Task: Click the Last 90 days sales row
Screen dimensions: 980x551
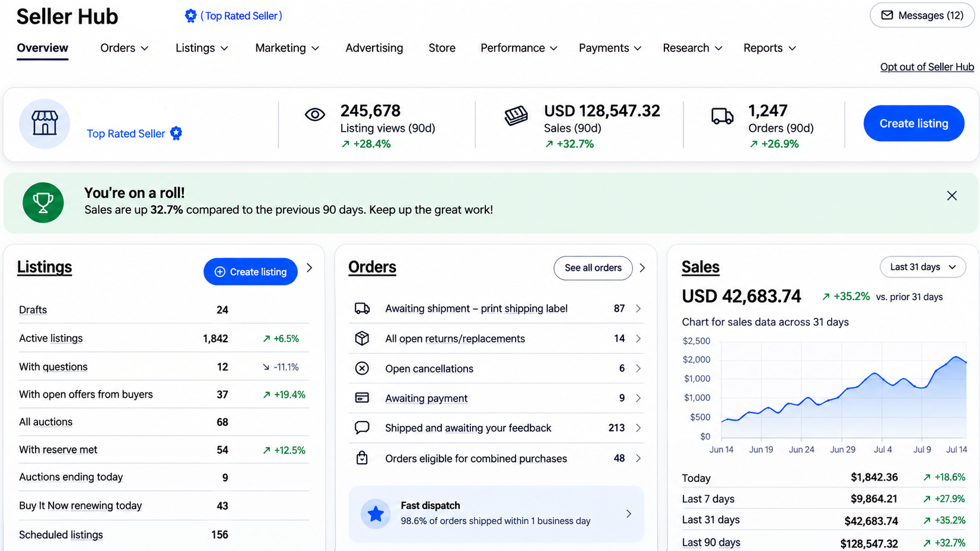Action: (x=823, y=543)
